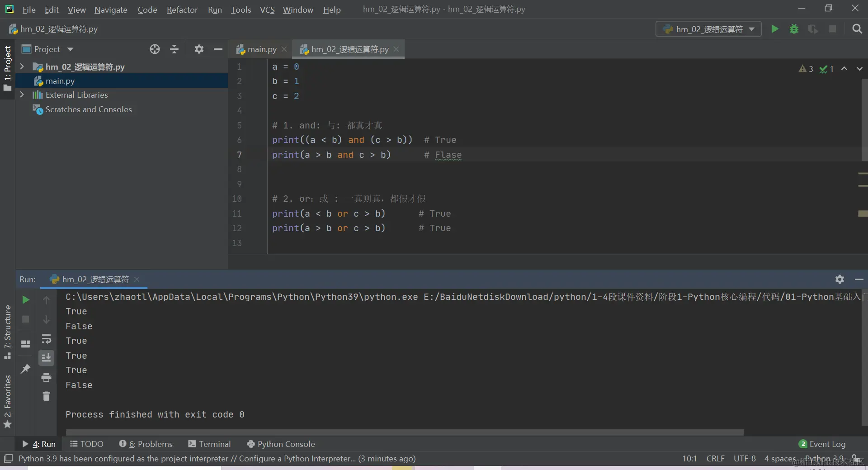Toggle tool window quick access in status bar
868x470 pixels.
pos(8,459)
